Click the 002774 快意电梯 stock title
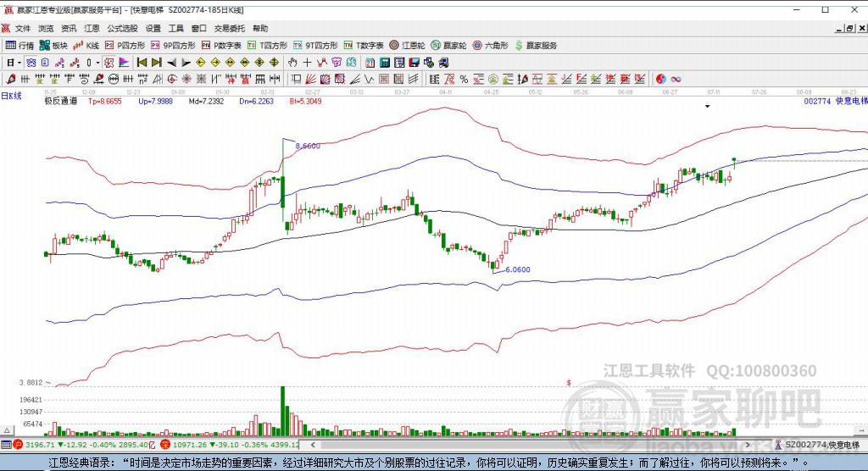Viewport: 868px width, 471px height. click(836, 101)
